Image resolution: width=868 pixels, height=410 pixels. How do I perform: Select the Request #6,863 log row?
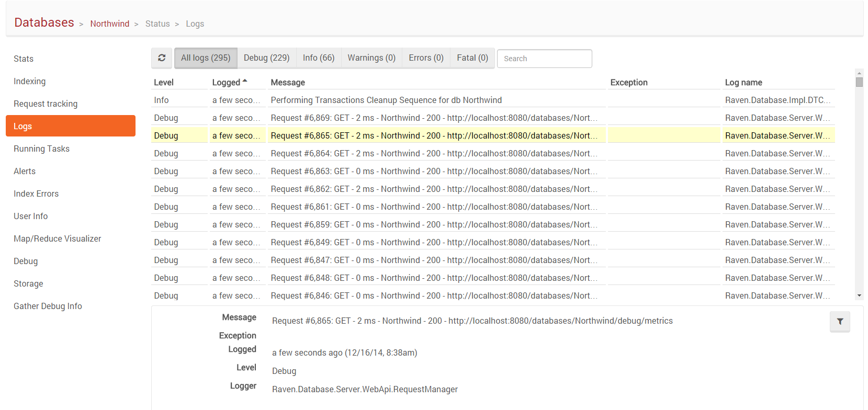click(493, 171)
